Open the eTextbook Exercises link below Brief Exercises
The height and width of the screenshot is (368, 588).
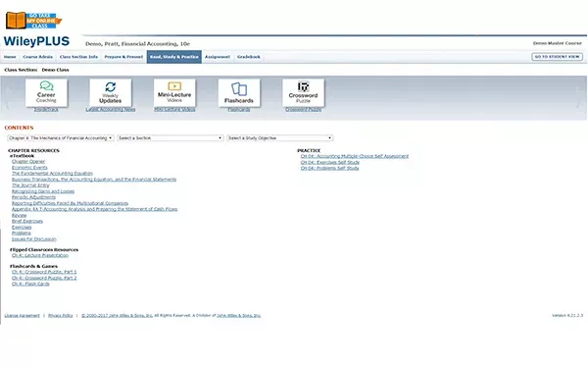point(22,228)
